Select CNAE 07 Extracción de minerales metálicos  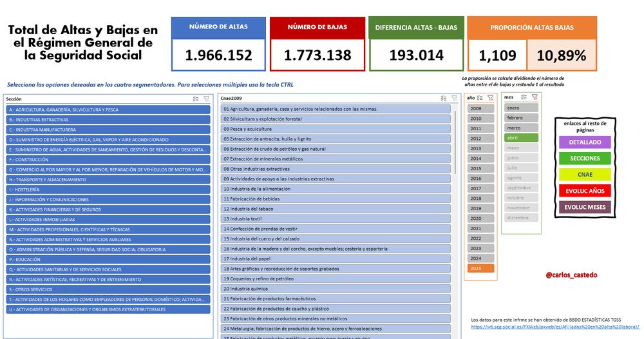pos(336,159)
